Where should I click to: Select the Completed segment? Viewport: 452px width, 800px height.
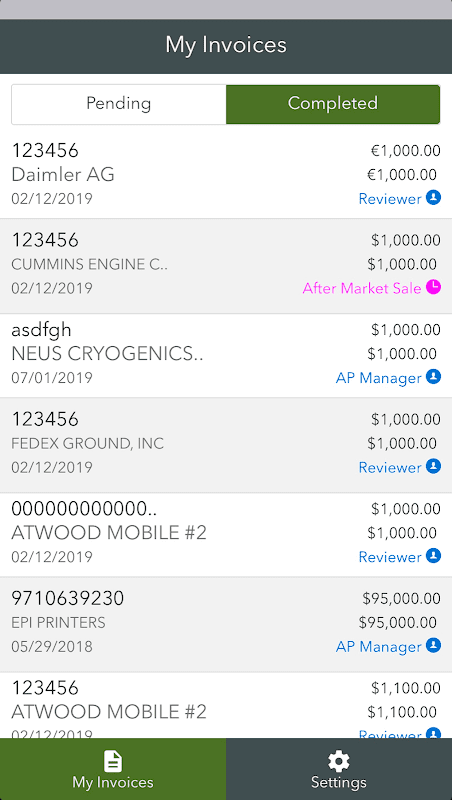point(333,104)
